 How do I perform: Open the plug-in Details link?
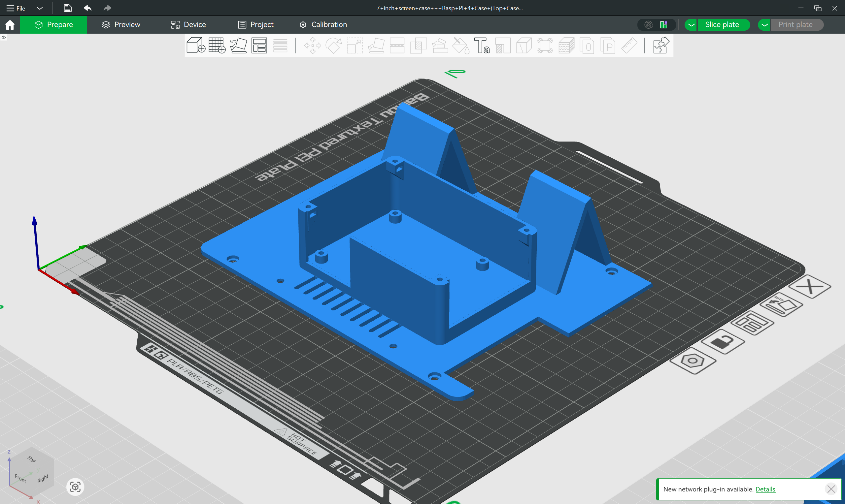[x=765, y=489]
